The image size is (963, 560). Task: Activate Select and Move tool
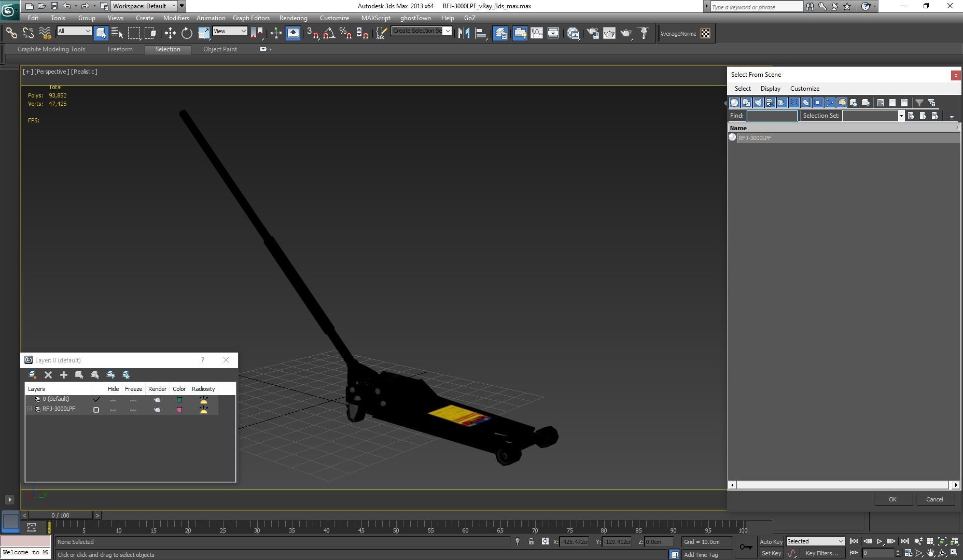(x=170, y=33)
